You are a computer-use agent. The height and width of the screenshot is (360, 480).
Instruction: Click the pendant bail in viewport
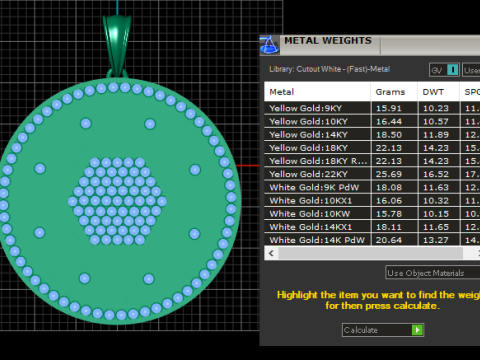click(x=117, y=45)
